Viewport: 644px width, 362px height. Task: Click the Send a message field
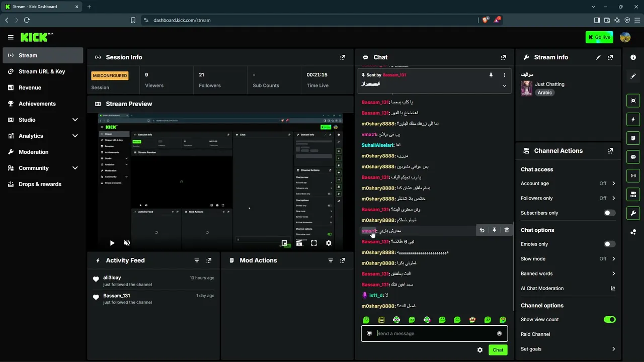[434, 333]
